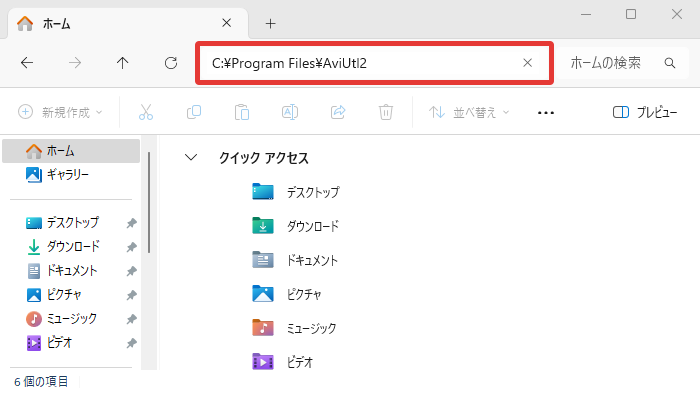
Task: Open the 新規作成 dropdown
Action: 60,112
